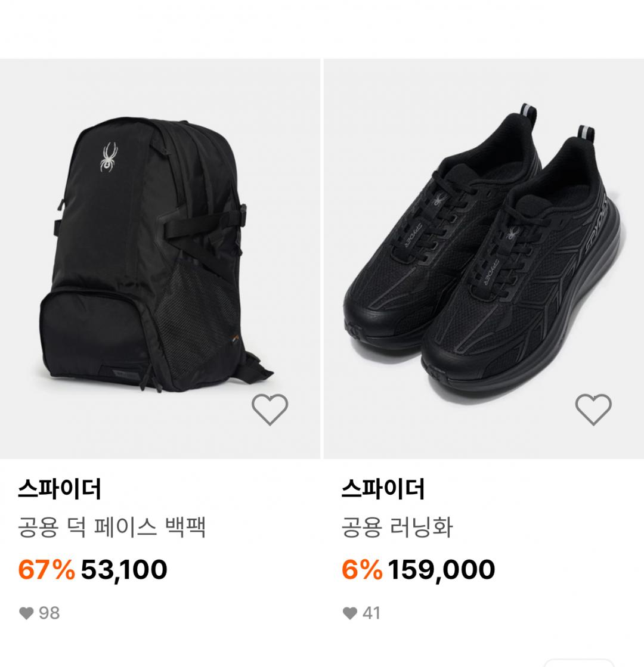
Task: Click small heart icon beside 98 likes
Action: click(x=26, y=613)
